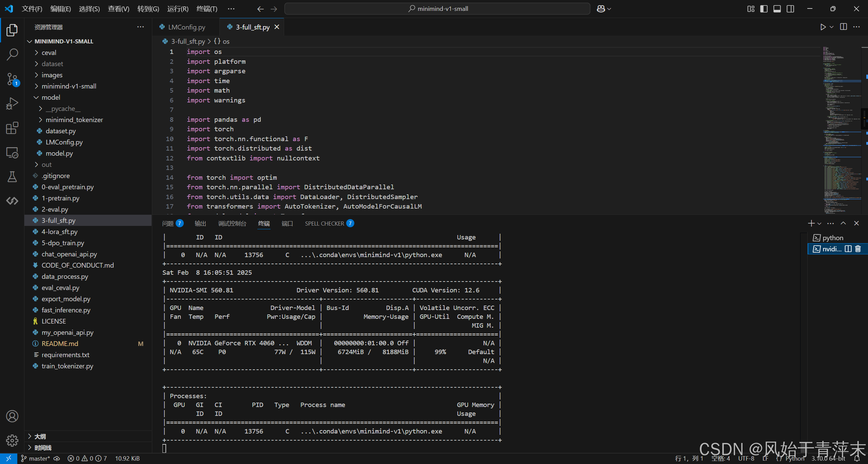Open the Accounts icon
The width and height of the screenshot is (868, 464).
[x=12, y=416]
